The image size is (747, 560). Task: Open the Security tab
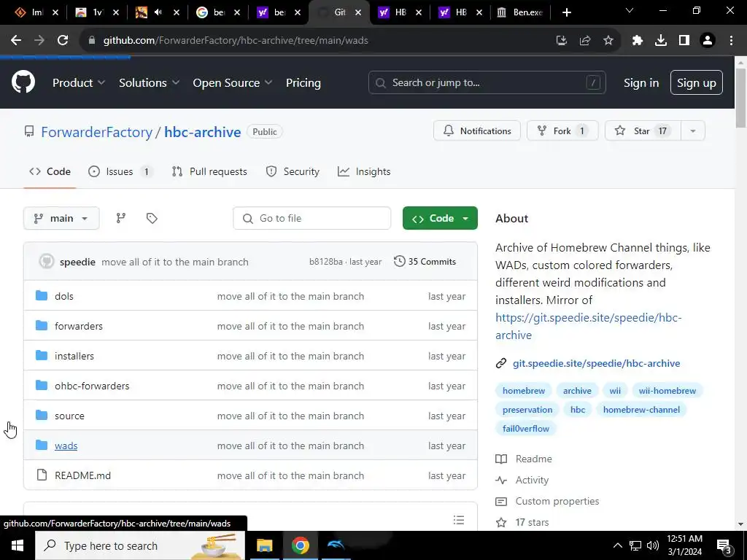pos(293,171)
